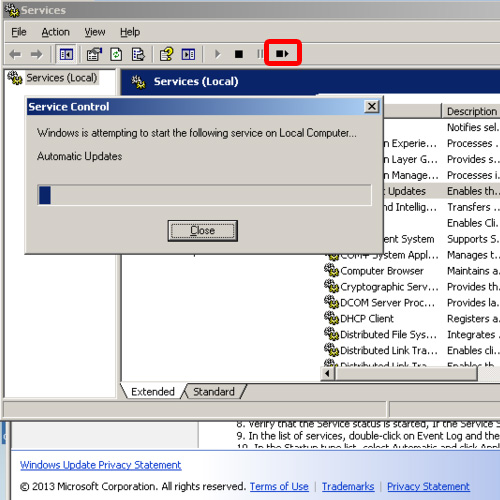500x500 pixels.
Task: Click the Description column header
Action: pos(471,111)
